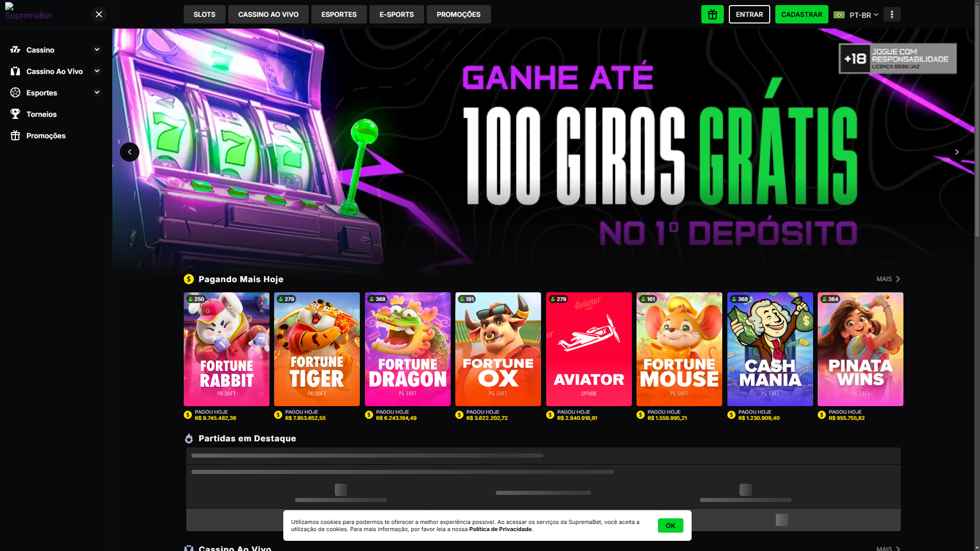Click the ENTRAR login button

click(x=749, y=14)
